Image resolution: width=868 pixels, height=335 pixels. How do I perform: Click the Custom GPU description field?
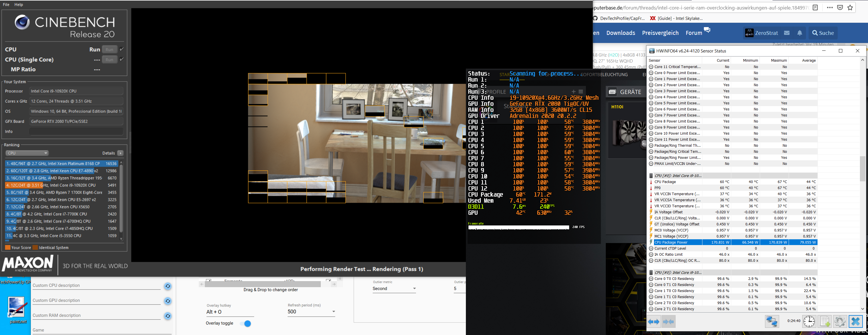(x=96, y=300)
